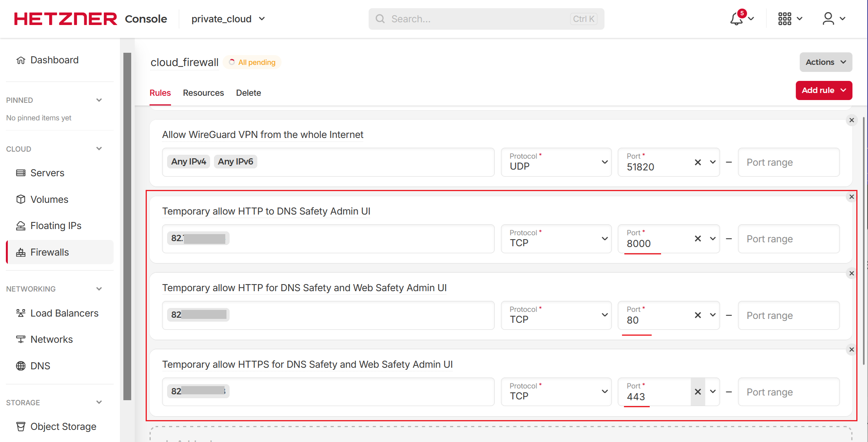Click the search box

[486, 19]
